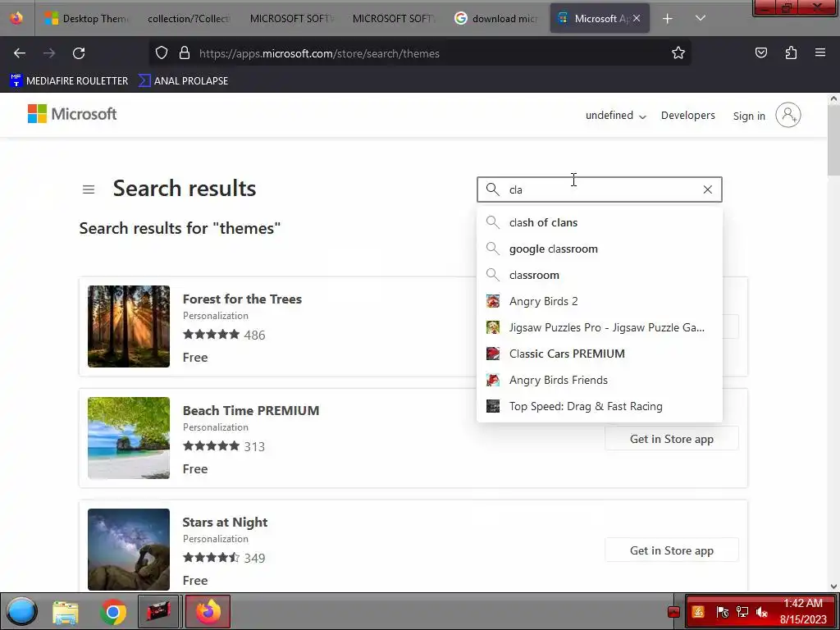Reload the page with the refresh icon
Image resolution: width=840 pixels, height=630 pixels.
[x=79, y=53]
